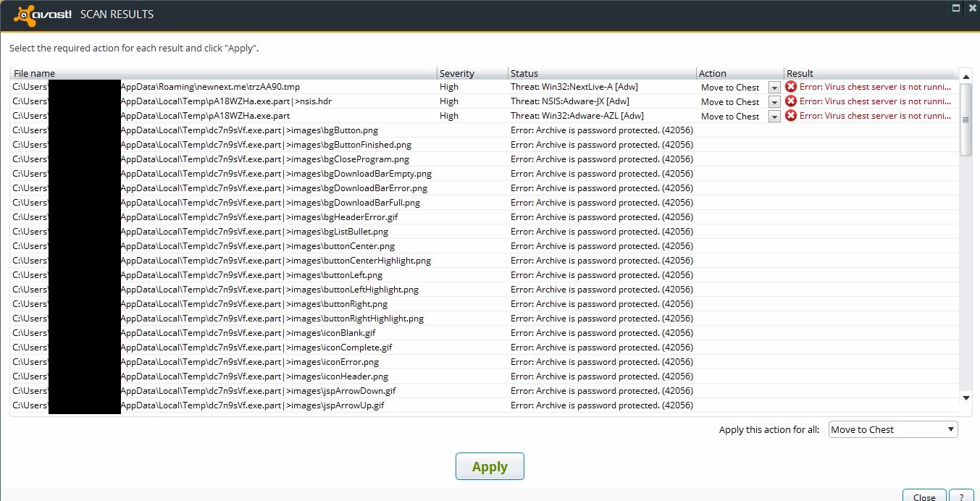Maximize the Scan Results window
The image size is (980, 501).
956,8
